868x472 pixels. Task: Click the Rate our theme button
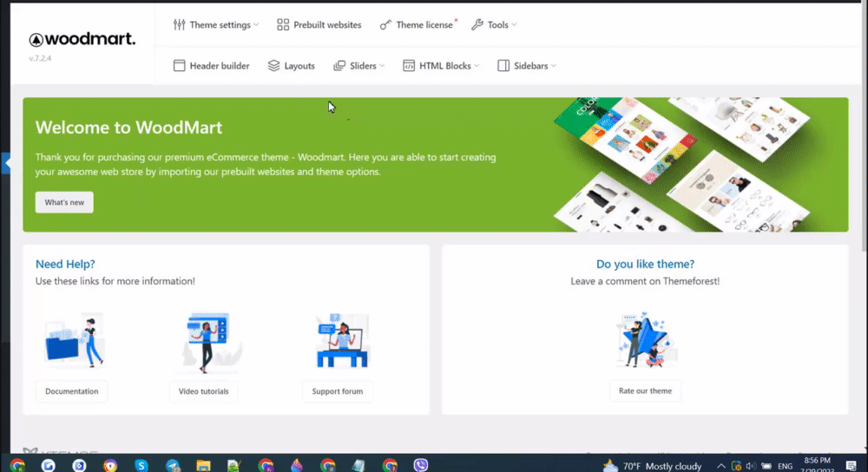(x=645, y=390)
